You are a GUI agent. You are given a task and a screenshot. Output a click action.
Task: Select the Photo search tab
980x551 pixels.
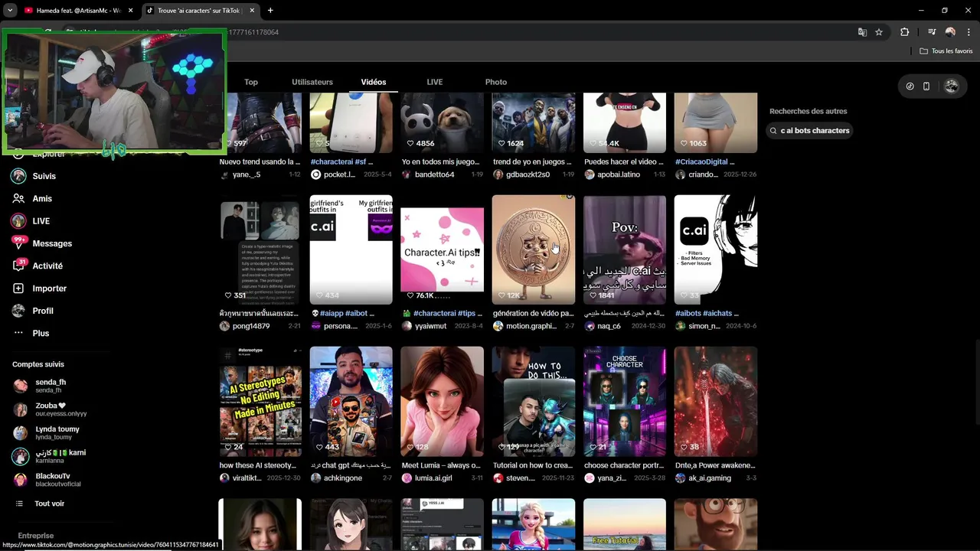point(496,82)
